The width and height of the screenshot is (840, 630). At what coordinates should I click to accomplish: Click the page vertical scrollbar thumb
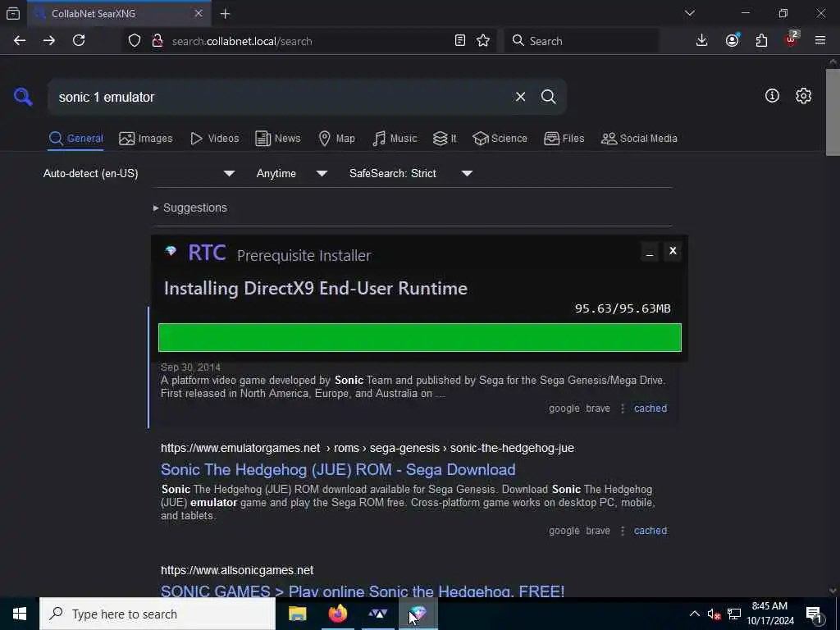click(833, 112)
